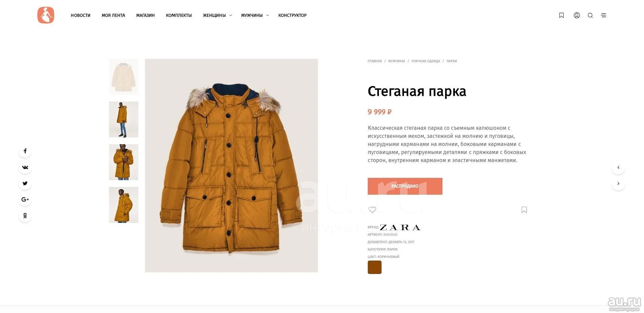
Task: Select the brown color swatch
Action: click(374, 267)
